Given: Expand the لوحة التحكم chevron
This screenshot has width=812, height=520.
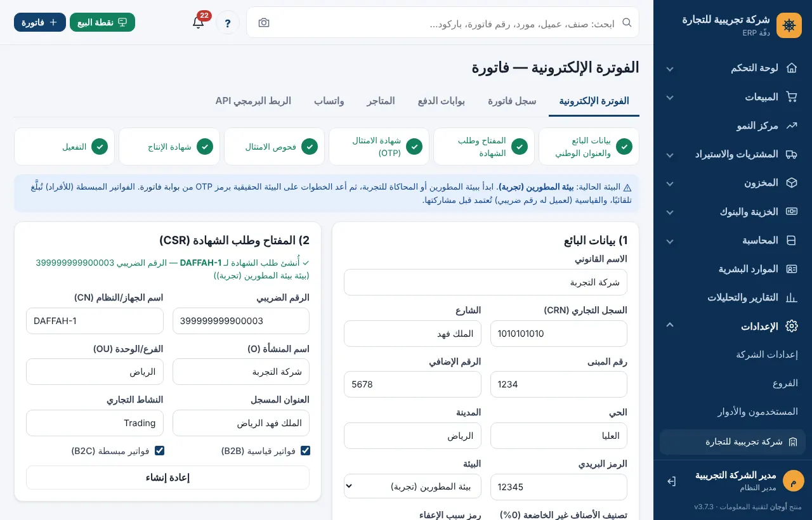Looking at the screenshot, I should [x=670, y=68].
